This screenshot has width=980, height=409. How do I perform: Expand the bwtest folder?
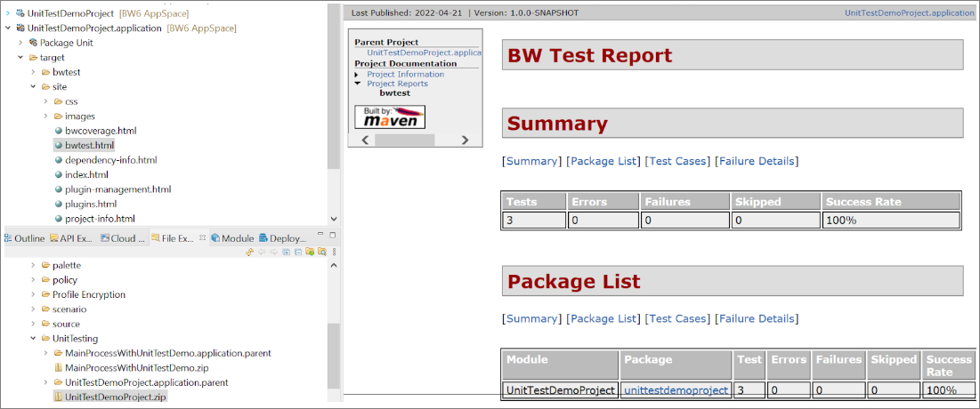coord(33,72)
